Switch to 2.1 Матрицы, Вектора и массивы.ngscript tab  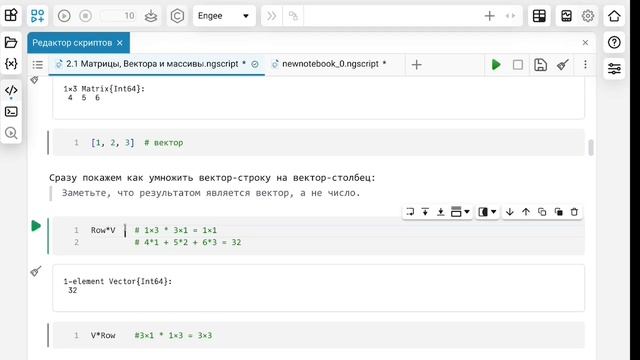[x=156, y=64]
